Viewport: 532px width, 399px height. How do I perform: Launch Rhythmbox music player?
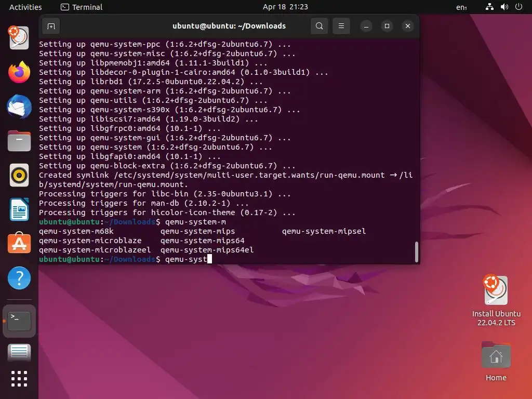point(19,176)
